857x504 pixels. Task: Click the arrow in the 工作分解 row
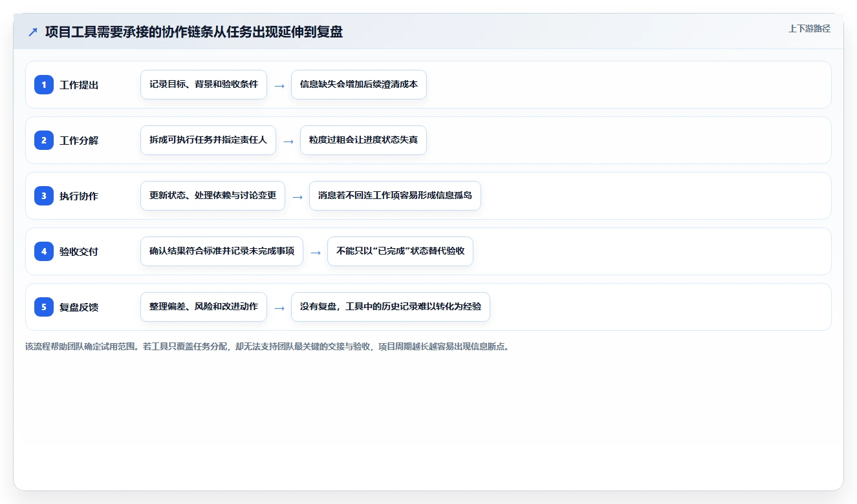coord(288,141)
